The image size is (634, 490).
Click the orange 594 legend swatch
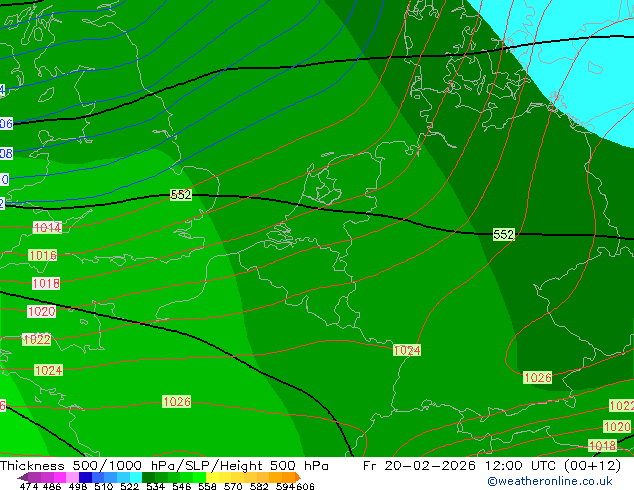click(x=289, y=477)
